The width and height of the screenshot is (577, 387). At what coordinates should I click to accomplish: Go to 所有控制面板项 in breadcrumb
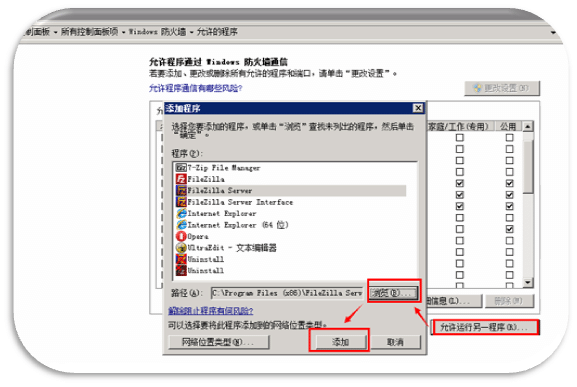coord(89,32)
